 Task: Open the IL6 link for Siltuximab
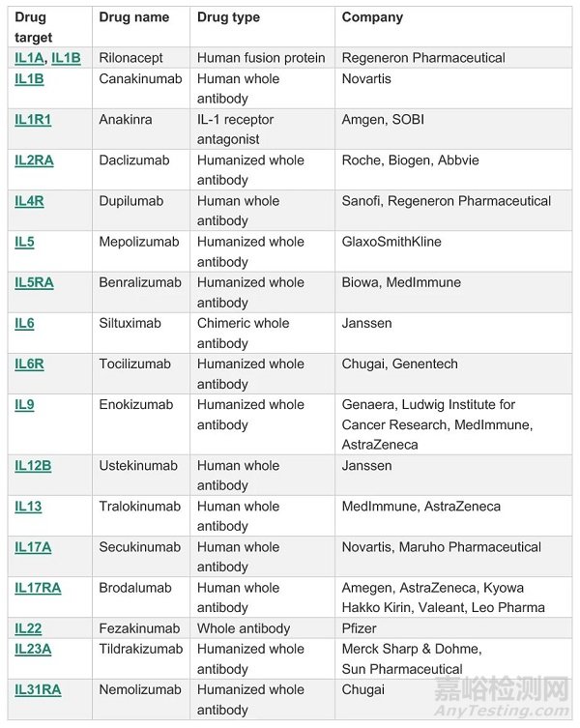coord(24,323)
